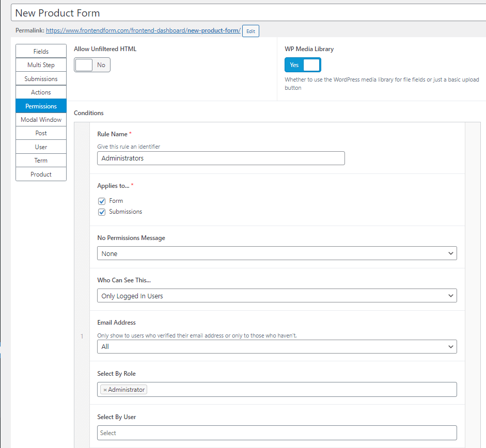Click the New Product Form title field
This screenshot has height=448, width=486.
pos(248,13)
